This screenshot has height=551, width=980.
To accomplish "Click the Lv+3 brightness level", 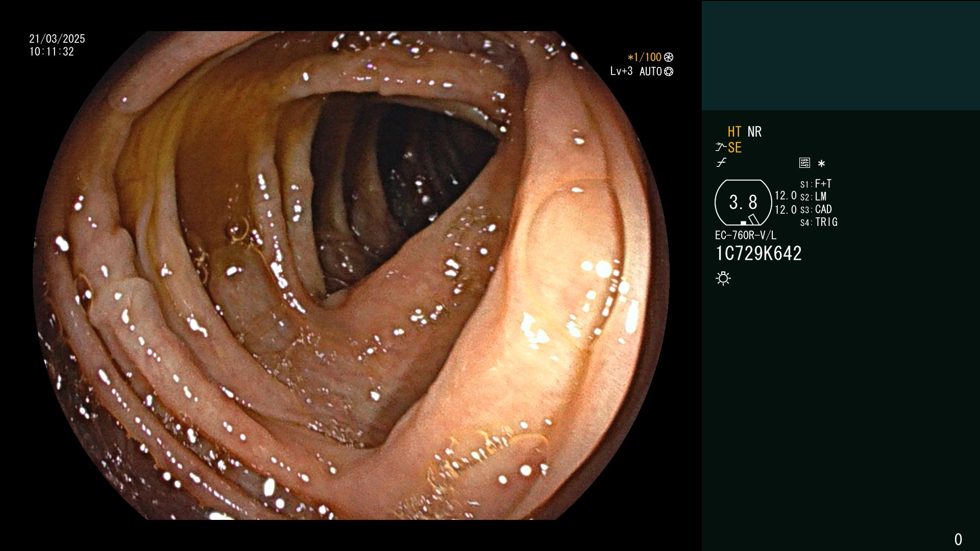I will point(621,71).
